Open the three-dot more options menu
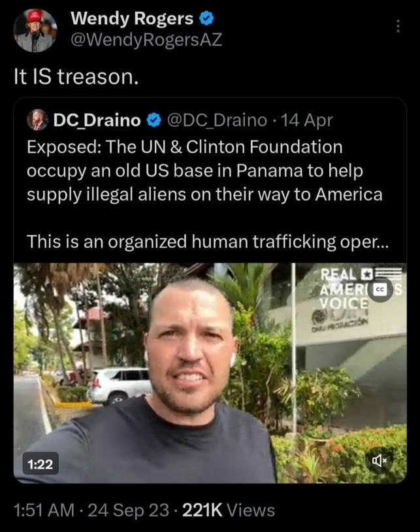420x532 pixels. 398,26
